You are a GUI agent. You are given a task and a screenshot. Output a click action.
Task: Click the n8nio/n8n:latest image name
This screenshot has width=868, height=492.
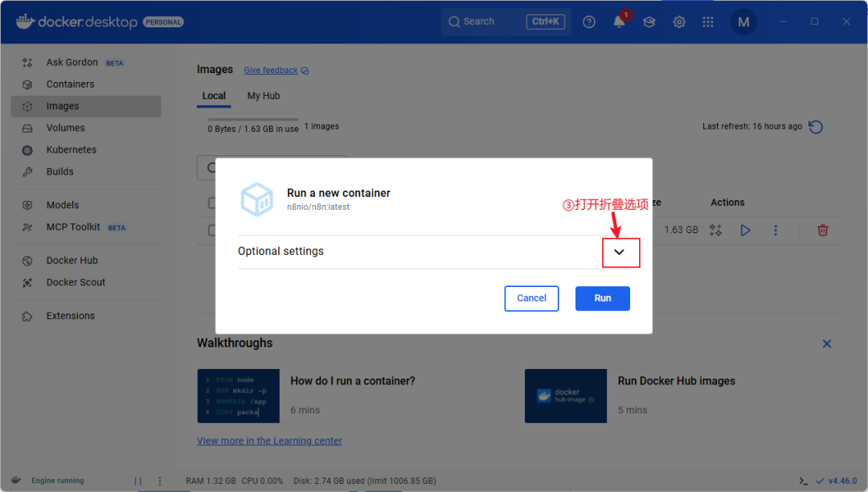(317, 207)
